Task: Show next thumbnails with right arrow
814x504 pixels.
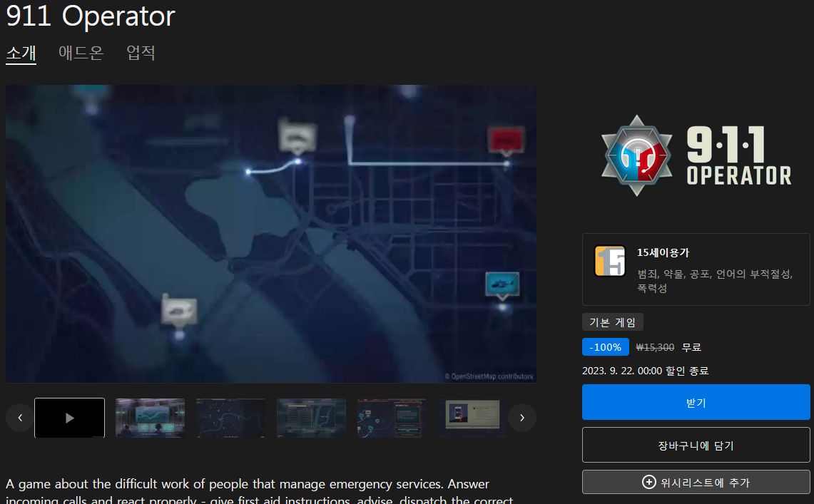Action: tap(522, 418)
